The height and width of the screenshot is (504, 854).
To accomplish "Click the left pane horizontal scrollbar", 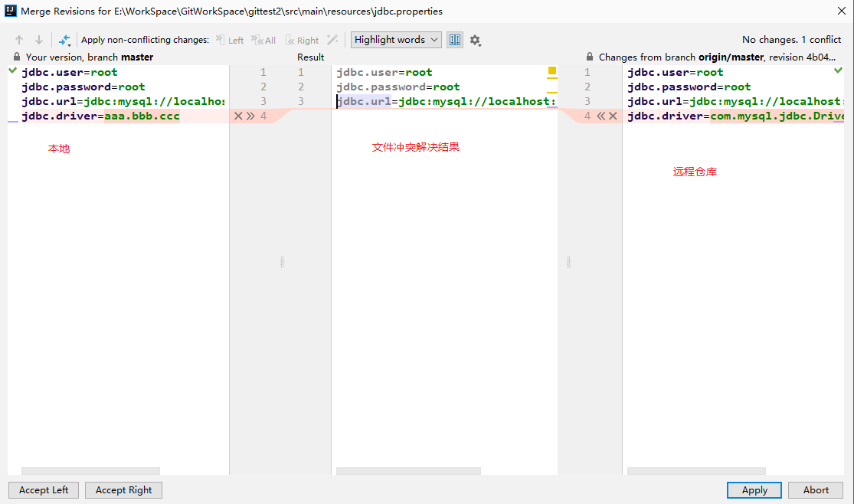I will (x=90, y=471).
